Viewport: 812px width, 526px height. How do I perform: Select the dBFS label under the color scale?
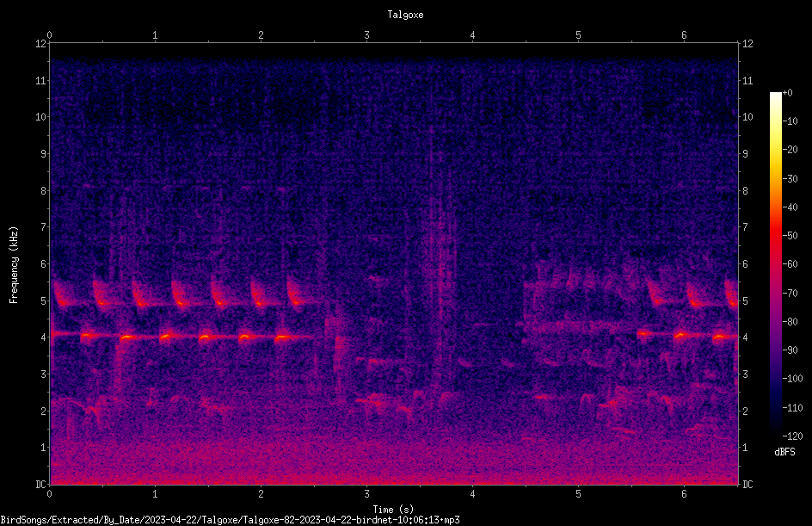(784, 452)
